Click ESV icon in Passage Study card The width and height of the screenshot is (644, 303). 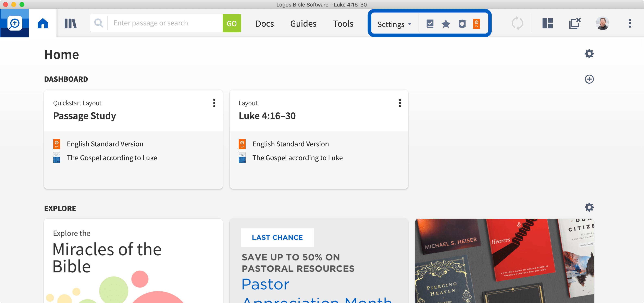[x=57, y=144]
